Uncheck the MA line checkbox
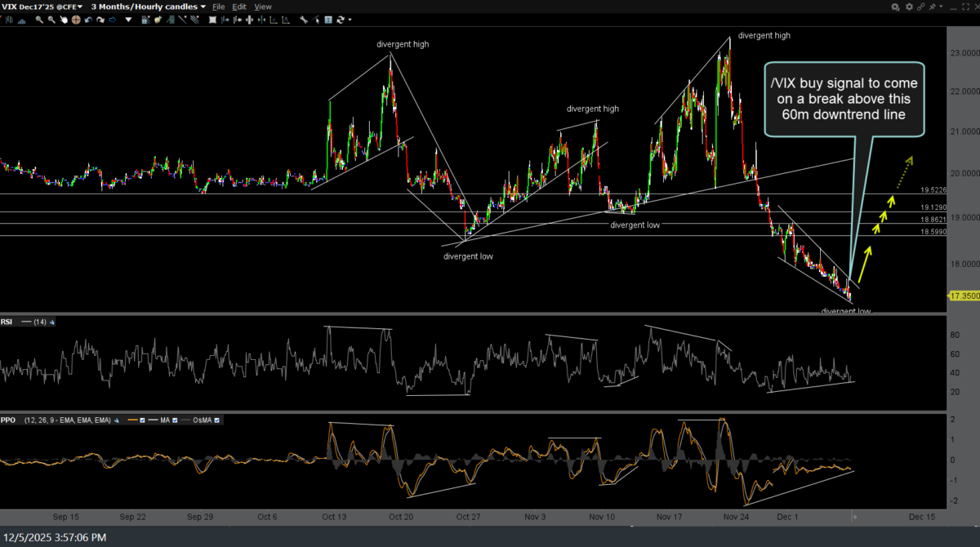The height and width of the screenshot is (547, 980). click(175, 420)
